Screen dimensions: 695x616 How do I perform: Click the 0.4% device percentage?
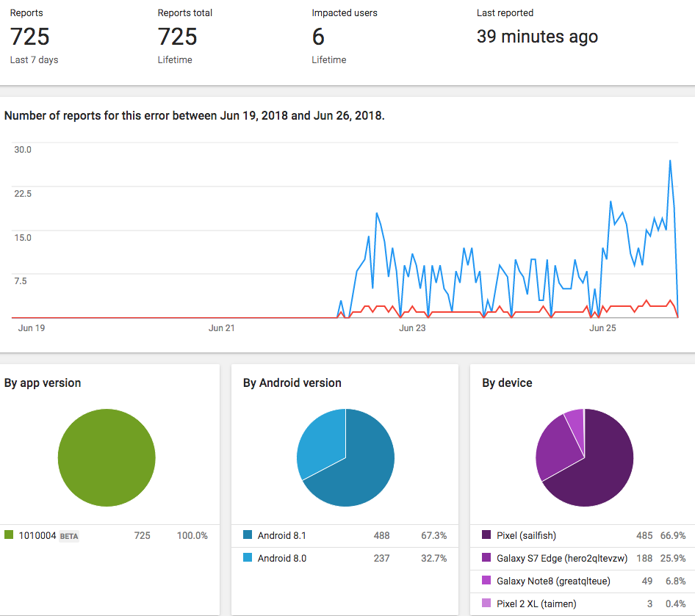tap(675, 604)
